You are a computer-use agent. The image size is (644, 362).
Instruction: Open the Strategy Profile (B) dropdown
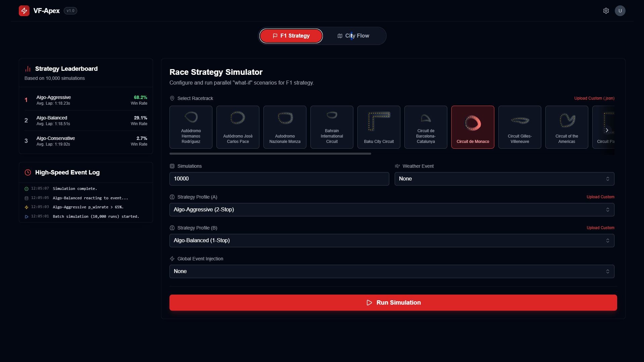pos(392,241)
